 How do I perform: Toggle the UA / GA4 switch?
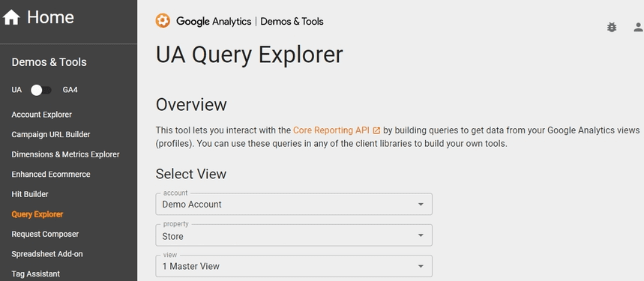[x=41, y=90]
